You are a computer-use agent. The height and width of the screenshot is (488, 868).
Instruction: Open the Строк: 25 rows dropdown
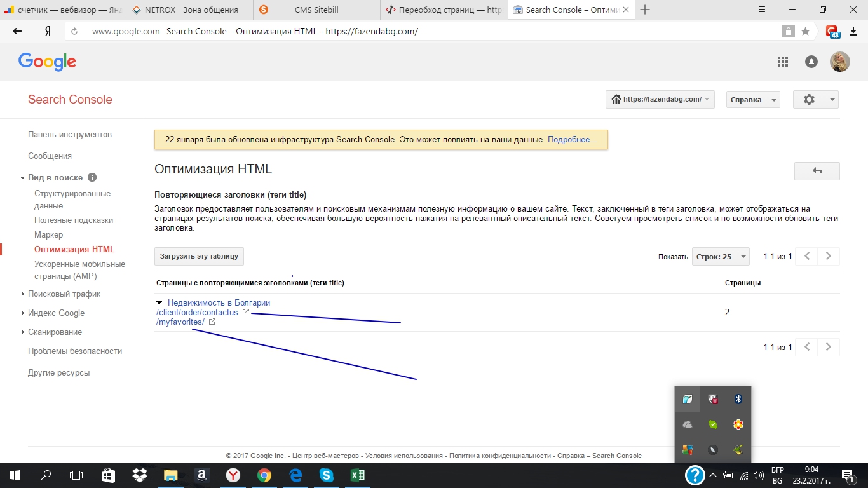[x=721, y=257]
